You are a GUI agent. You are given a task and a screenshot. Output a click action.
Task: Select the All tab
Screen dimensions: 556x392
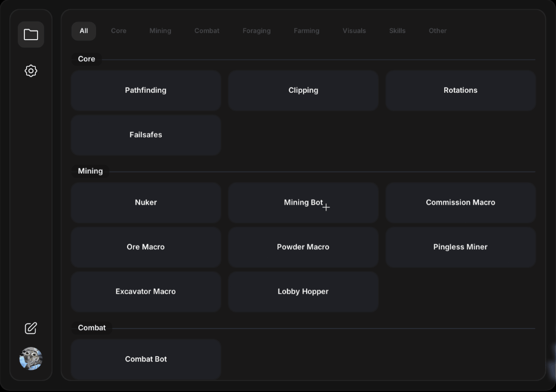(84, 31)
